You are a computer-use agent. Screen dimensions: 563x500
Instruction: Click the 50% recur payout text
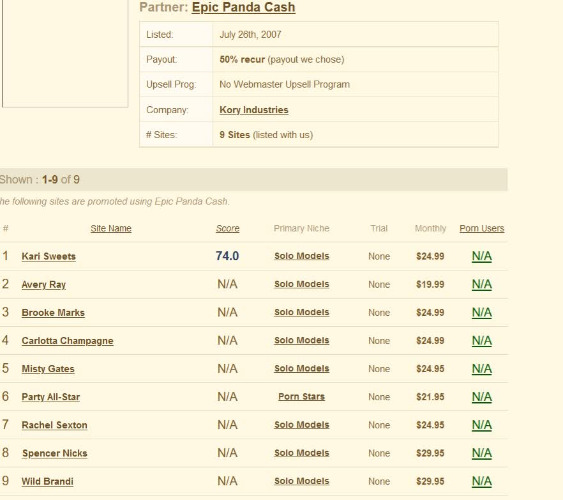click(242, 59)
